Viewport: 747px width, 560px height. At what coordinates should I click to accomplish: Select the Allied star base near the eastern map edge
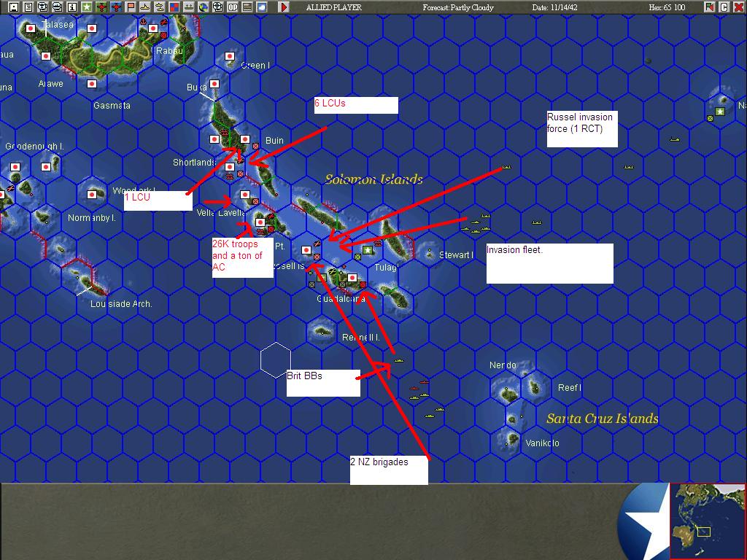click(720, 112)
